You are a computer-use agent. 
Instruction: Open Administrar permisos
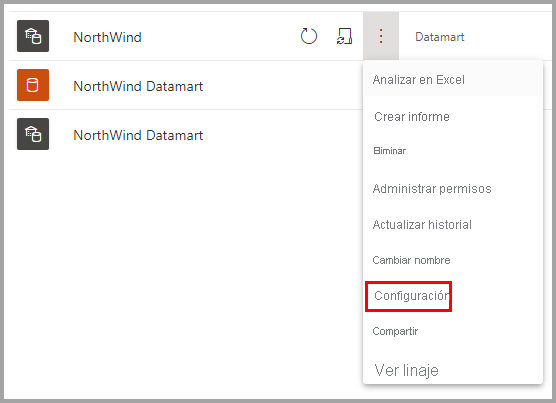click(453, 189)
